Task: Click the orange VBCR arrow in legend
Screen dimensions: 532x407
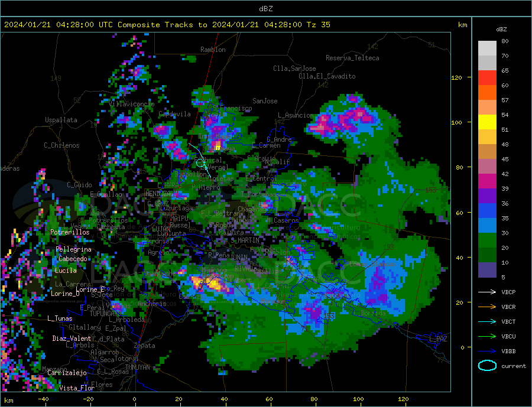Action: (x=487, y=307)
